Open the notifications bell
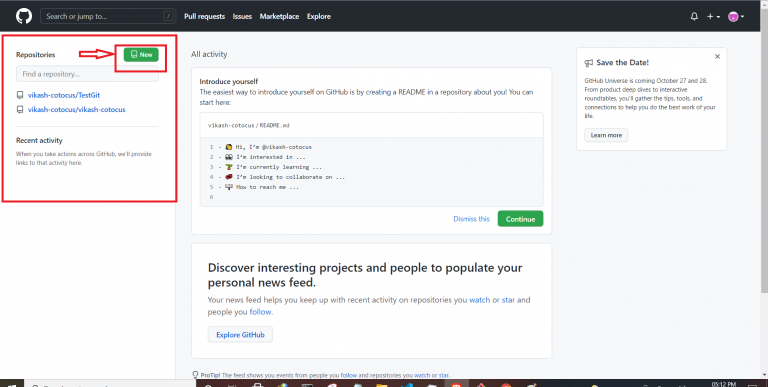 (x=694, y=16)
